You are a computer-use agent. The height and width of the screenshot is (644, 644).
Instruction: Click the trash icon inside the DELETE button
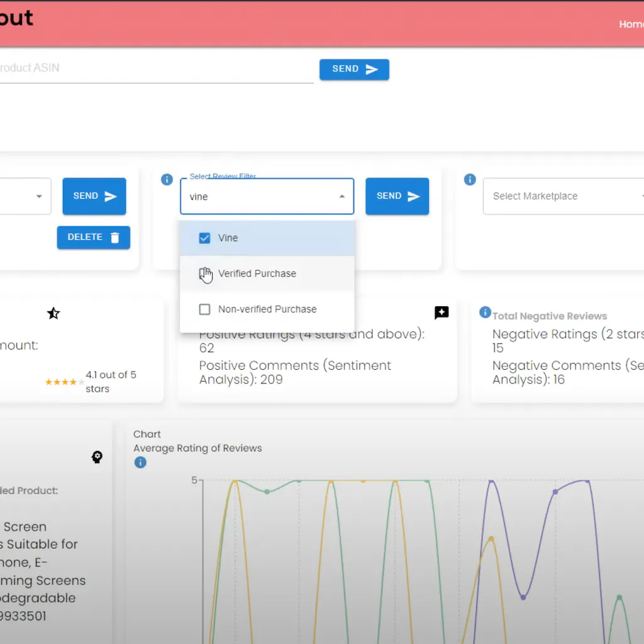point(114,237)
